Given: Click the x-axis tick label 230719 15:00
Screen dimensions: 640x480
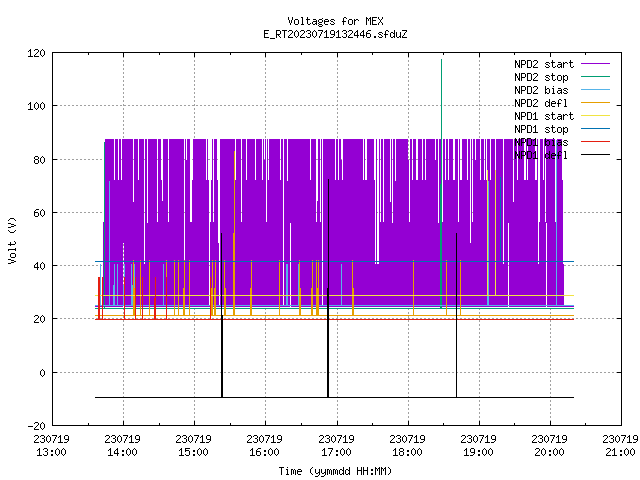Looking at the screenshot, I should click(x=193, y=446).
